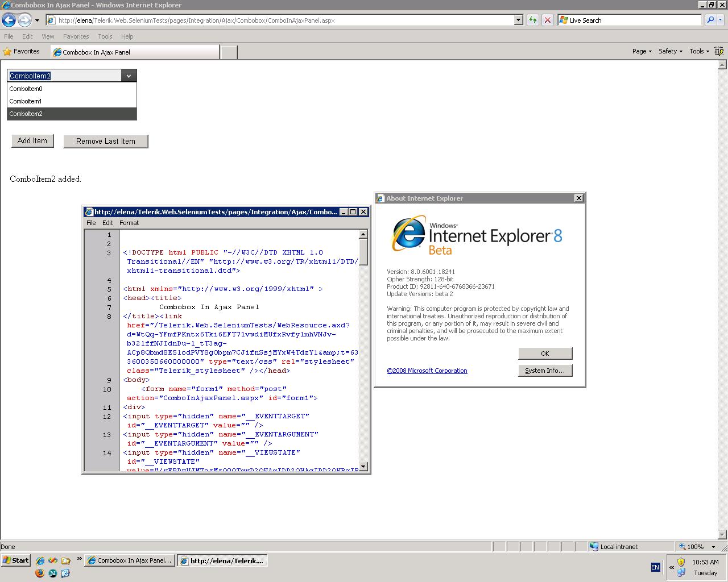
Task: Close the About Internet Explorer dialog
Action: point(578,198)
